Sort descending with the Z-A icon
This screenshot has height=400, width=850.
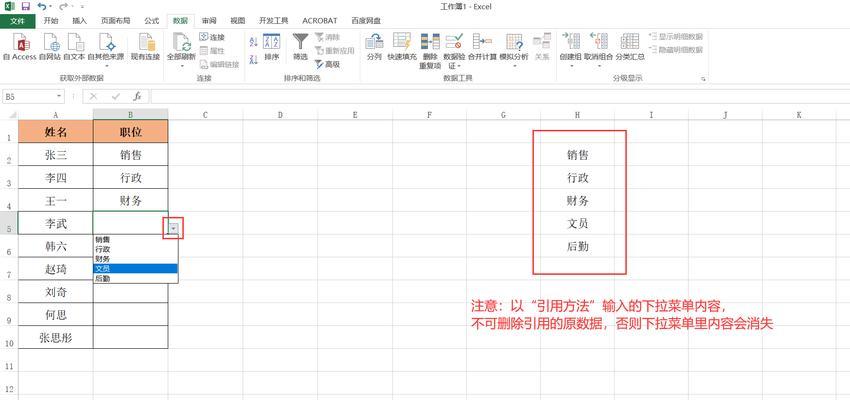253,59
